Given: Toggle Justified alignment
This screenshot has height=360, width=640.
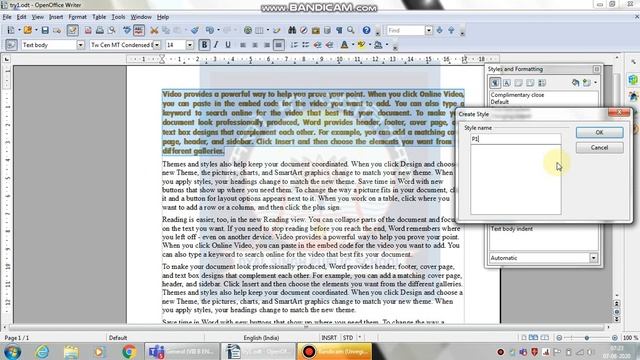Looking at the screenshot, I should [x=278, y=45].
